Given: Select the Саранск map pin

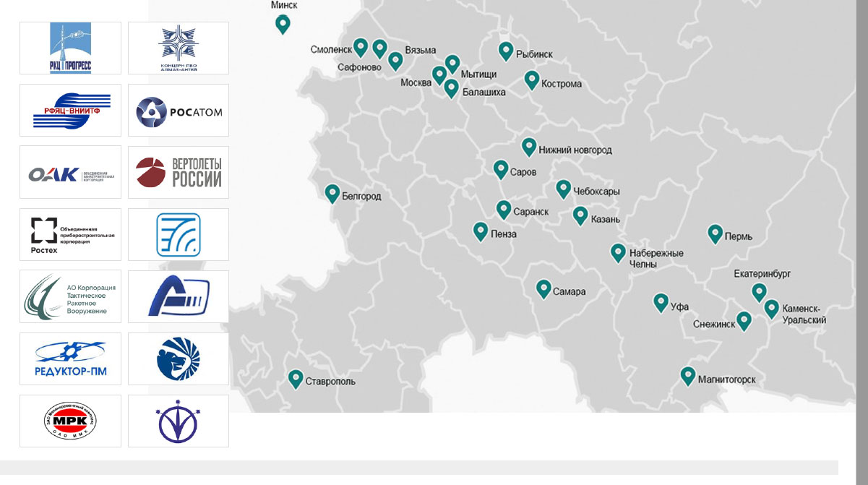Looking at the screenshot, I should pyautogui.click(x=504, y=210).
